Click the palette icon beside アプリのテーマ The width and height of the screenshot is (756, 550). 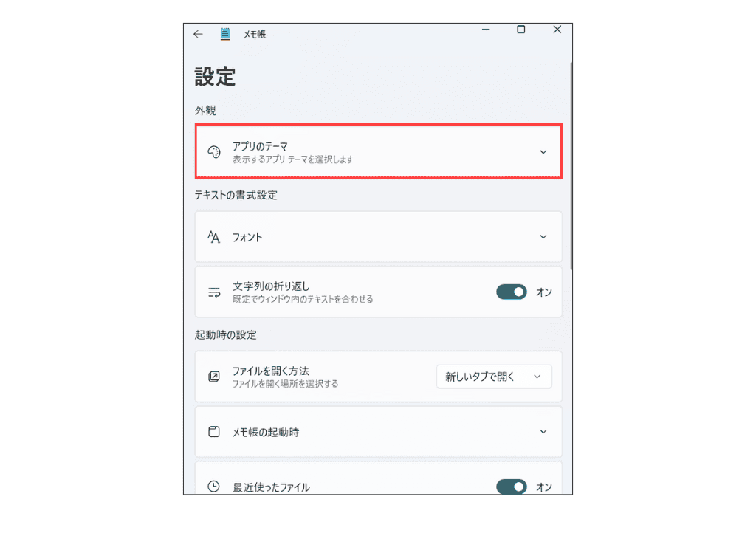pyautogui.click(x=214, y=152)
